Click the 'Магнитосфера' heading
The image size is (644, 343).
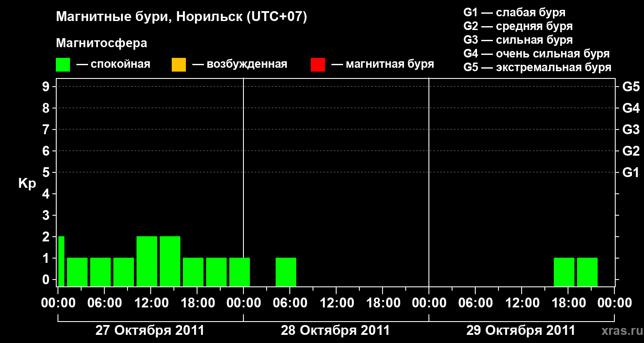(x=101, y=43)
